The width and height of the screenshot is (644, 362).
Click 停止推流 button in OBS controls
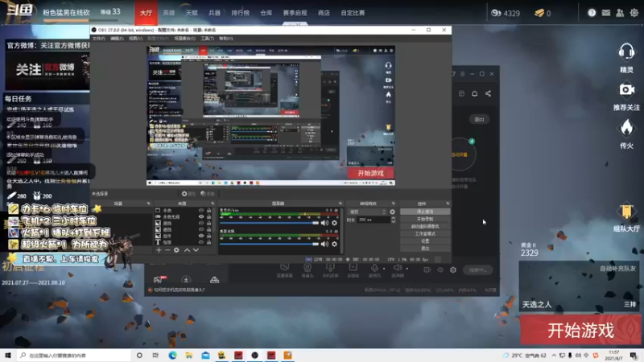425,212
